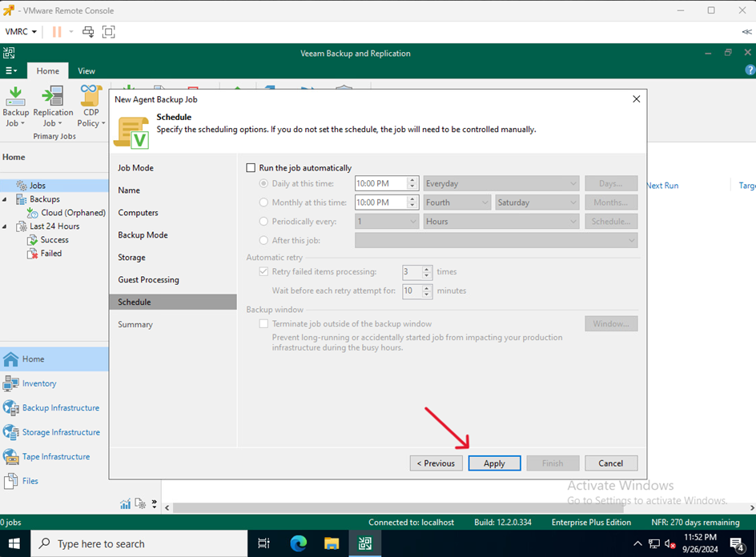Open Tape Infrastructure view
756x557 pixels.
click(55, 457)
